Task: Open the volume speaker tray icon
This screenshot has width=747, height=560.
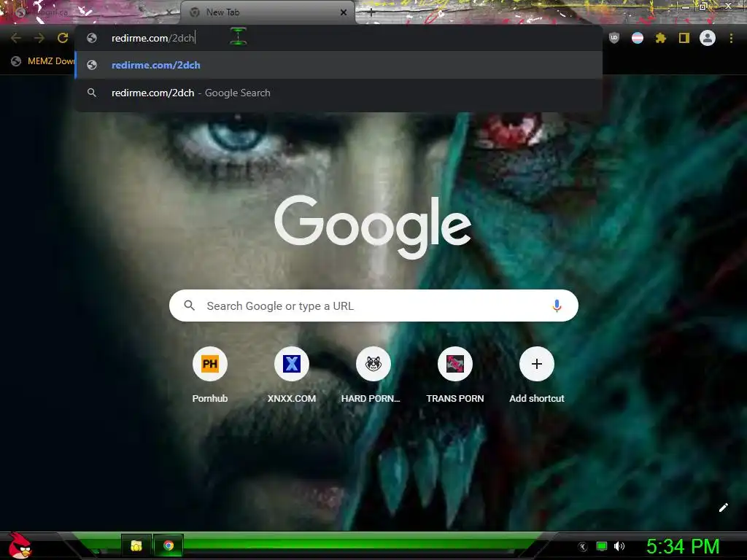Action: (x=619, y=546)
